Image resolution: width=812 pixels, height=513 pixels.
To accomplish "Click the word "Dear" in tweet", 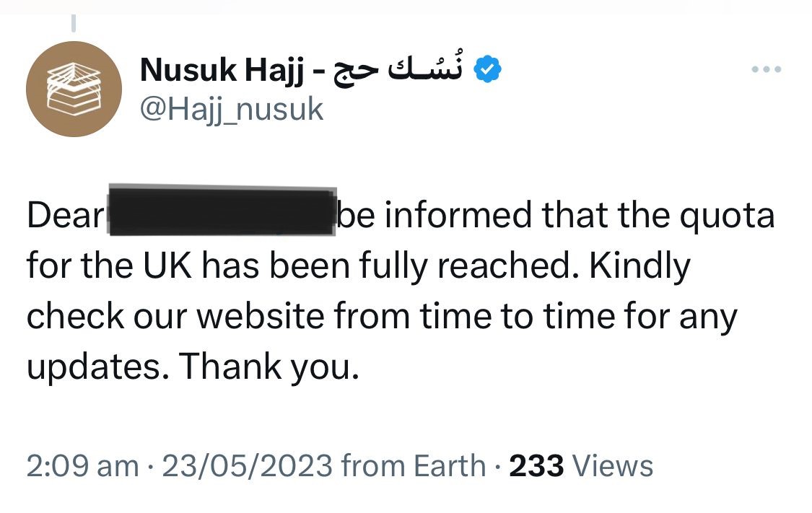I will point(64,217).
